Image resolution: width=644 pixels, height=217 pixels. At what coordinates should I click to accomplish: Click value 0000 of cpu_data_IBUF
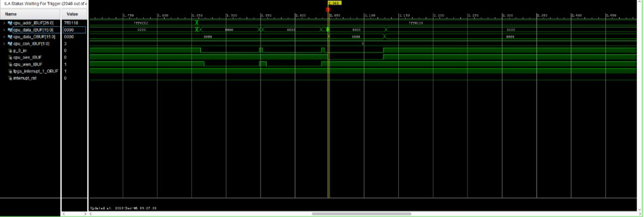[69, 30]
